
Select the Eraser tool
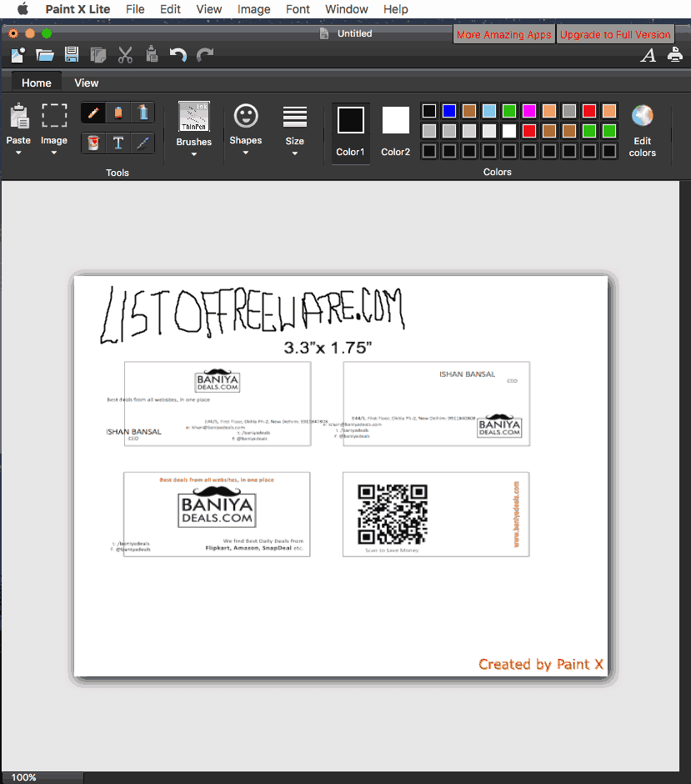point(118,113)
